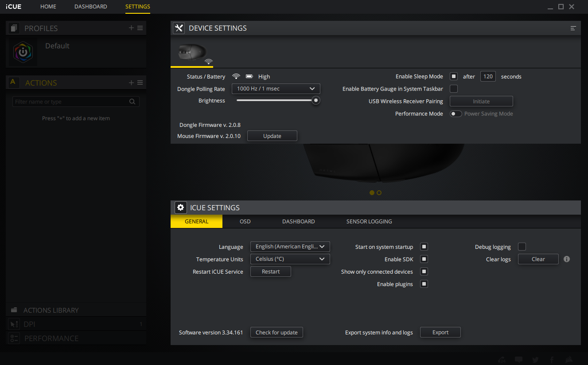The width and height of the screenshot is (588, 365).
Task: Toggle Show only connected devices checkbox
Action: click(424, 271)
